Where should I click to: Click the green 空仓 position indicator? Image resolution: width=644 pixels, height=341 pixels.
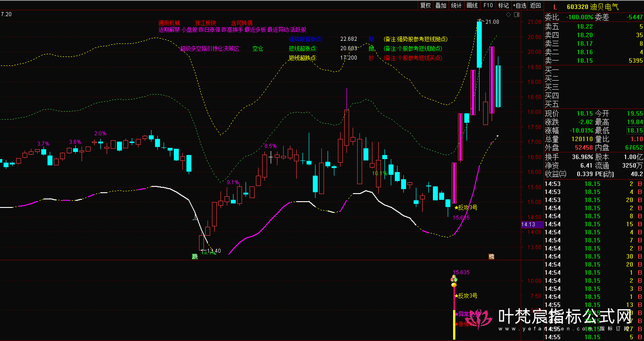coord(258,48)
